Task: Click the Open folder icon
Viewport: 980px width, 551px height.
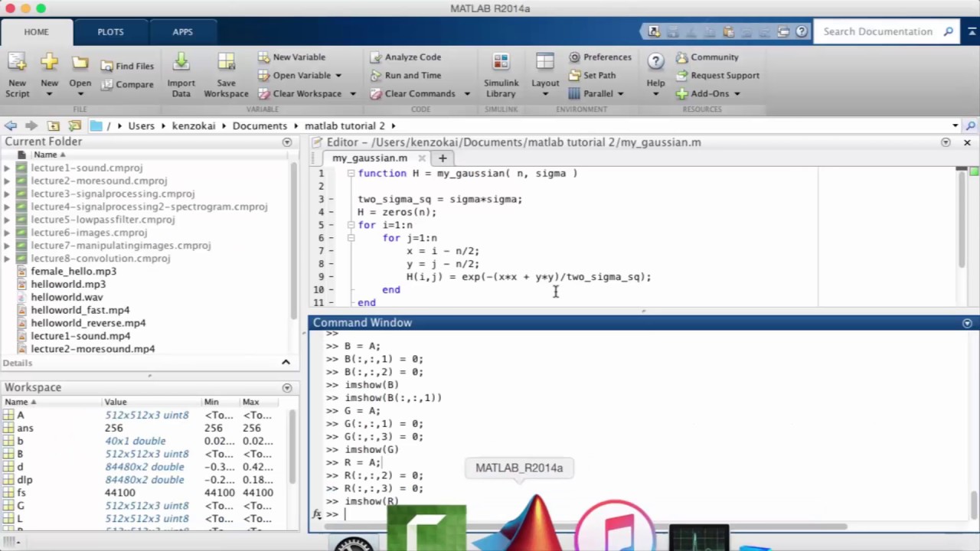Action: pyautogui.click(x=80, y=63)
